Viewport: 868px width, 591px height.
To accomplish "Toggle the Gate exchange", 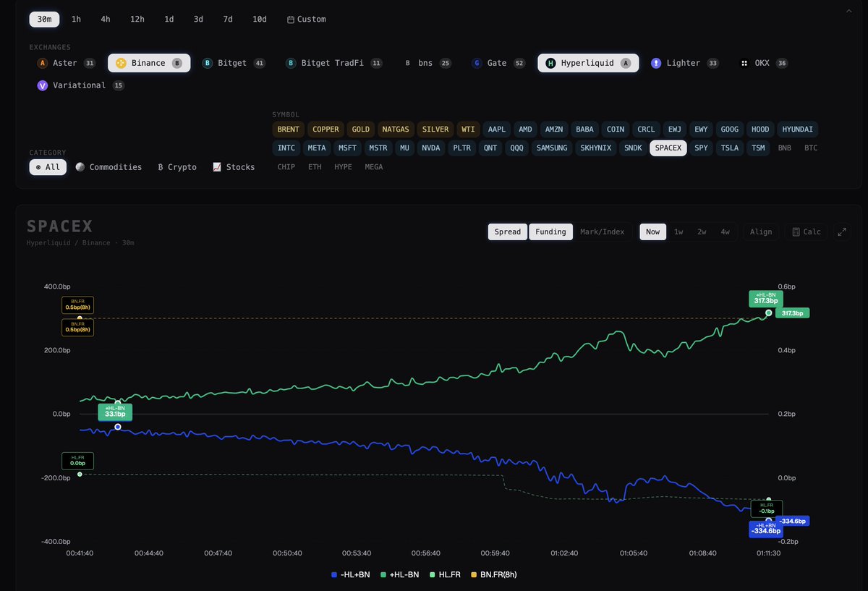I will tap(499, 63).
